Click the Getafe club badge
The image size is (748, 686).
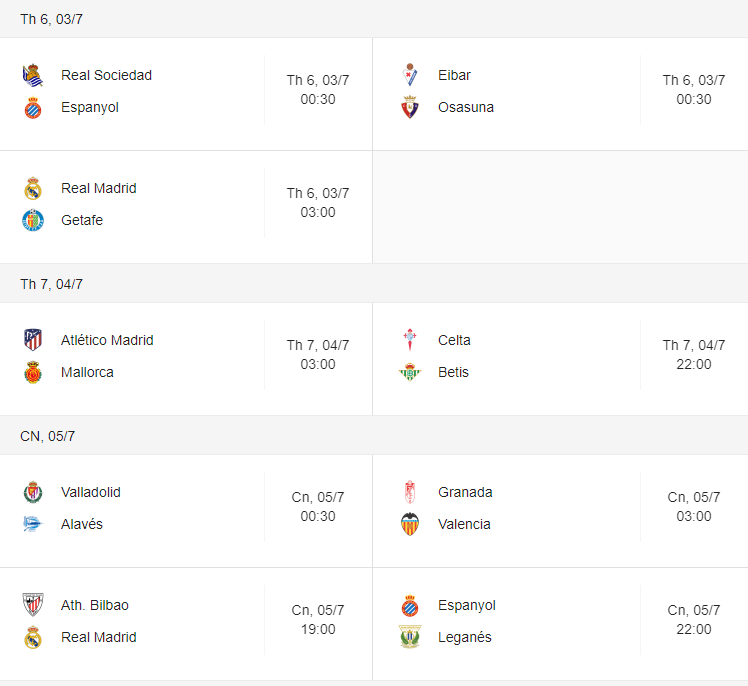pos(33,220)
